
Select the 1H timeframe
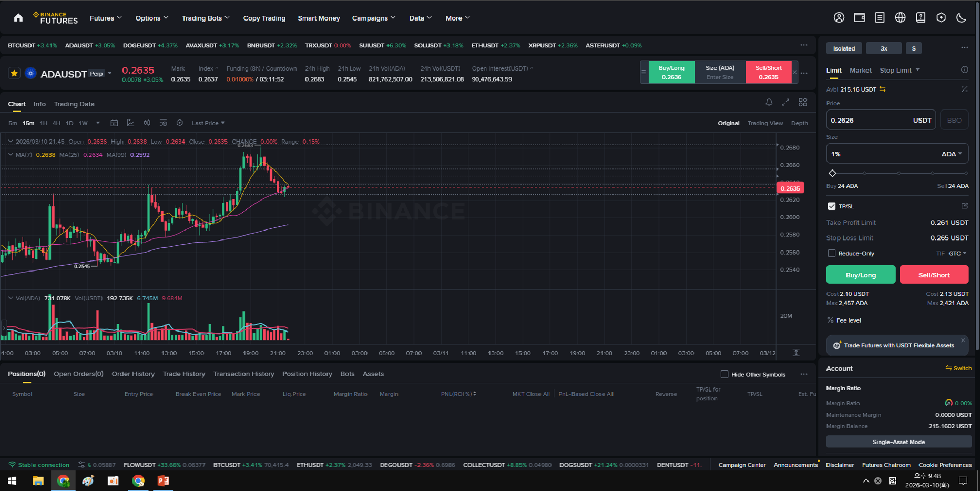click(44, 123)
